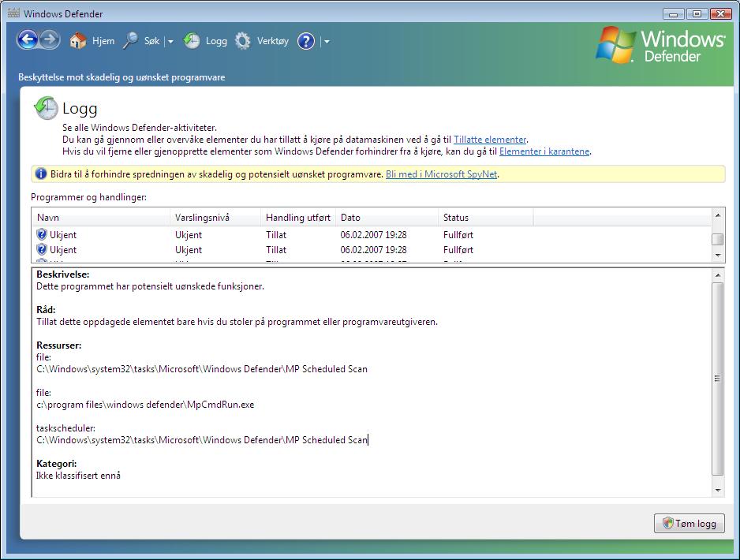Click the 'Ressurser:' heading in details
Viewport: 740px width, 560px height.
click(x=59, y=345)
